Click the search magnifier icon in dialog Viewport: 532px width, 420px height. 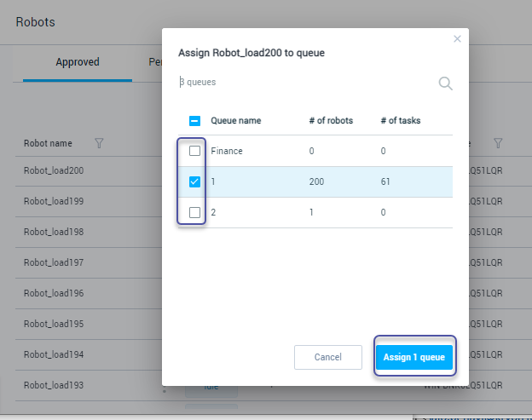point(445,83)
